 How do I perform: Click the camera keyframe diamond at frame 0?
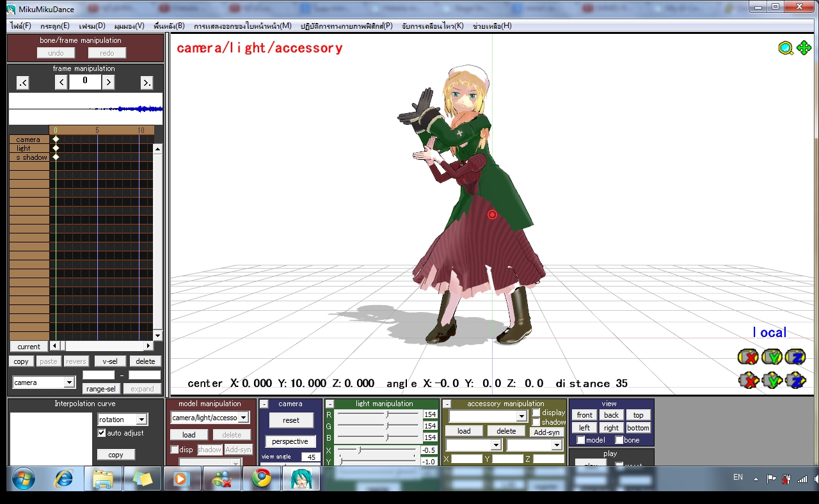click(x=56, y=139)
